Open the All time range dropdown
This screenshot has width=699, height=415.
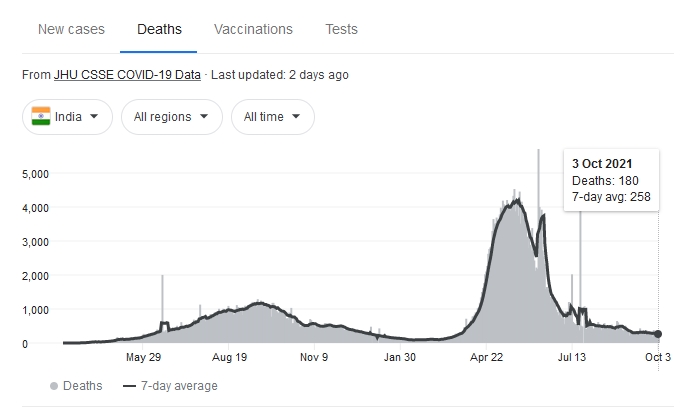click(272, 117)
